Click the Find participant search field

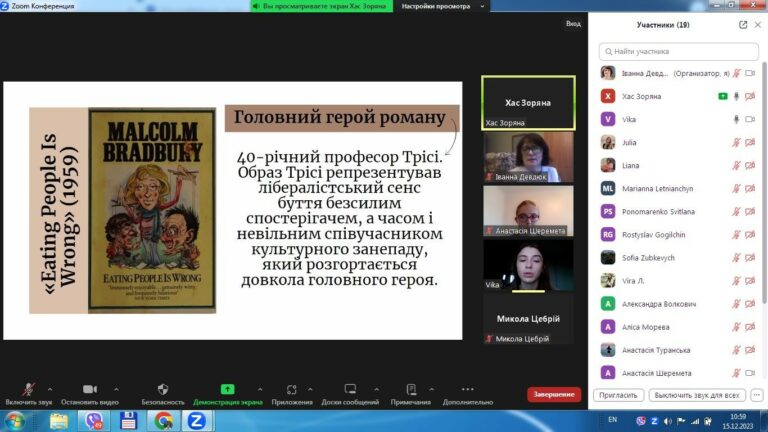[678, 51]
